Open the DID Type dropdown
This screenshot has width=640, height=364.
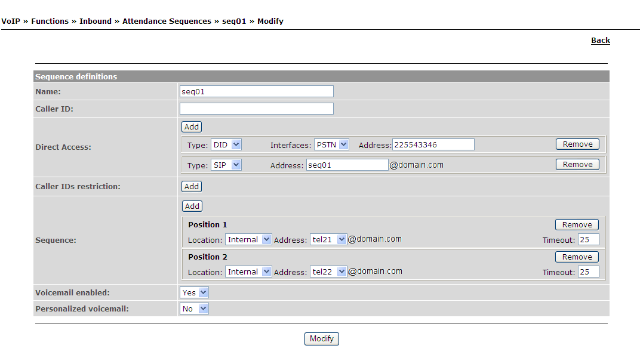click(226, 144)
